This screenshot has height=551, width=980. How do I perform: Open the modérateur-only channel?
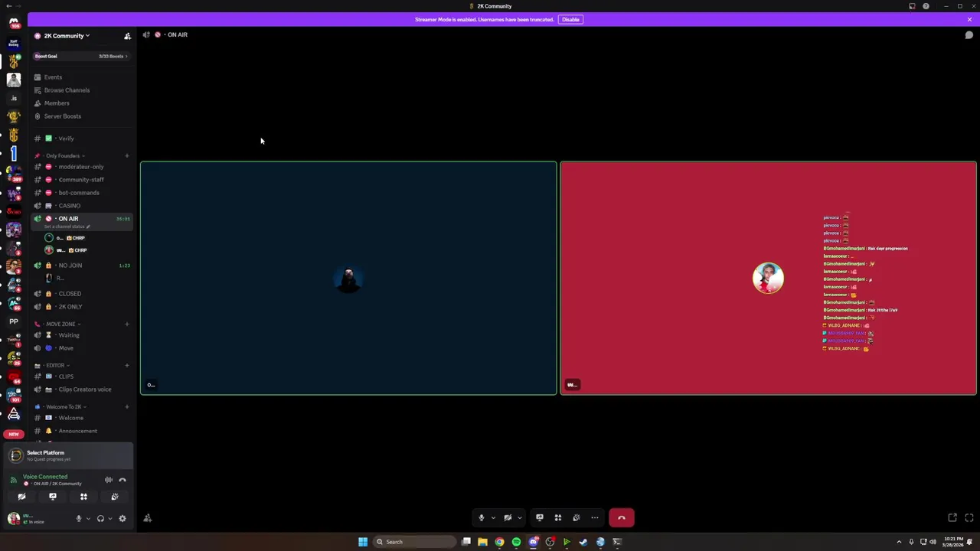coord(81,167)
